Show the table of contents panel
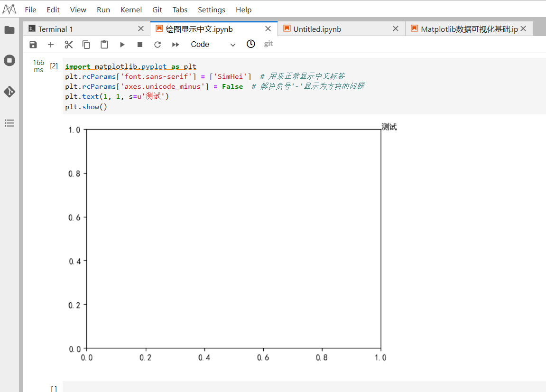546x392 pixels. tap(9, 123)
